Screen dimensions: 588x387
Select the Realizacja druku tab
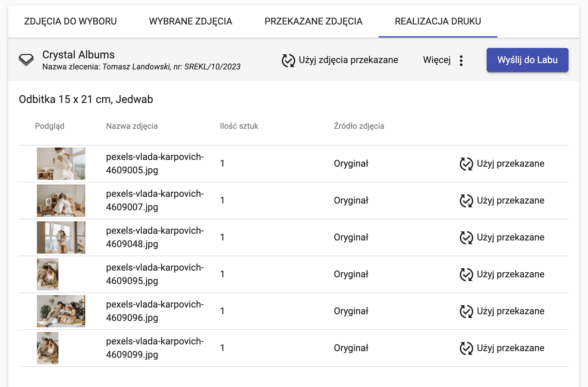438,21
